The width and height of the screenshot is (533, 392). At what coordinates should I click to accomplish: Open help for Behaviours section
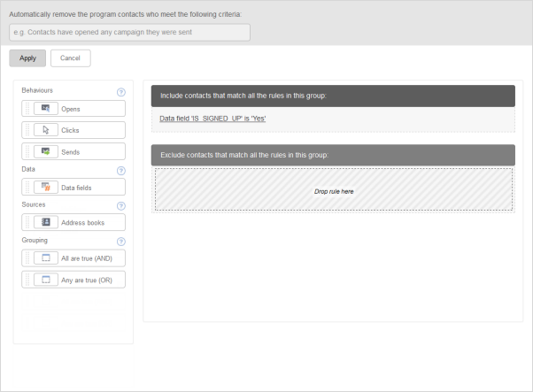click(x=121, y=92)
